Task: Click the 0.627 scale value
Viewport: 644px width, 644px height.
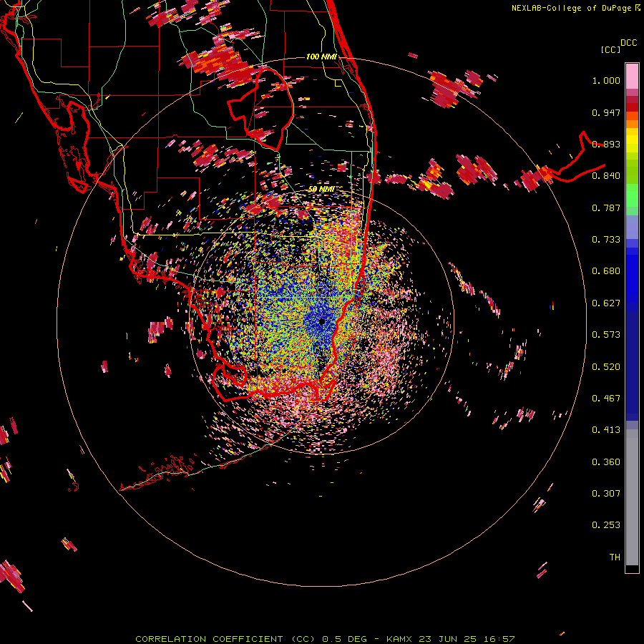Action: pyautogui.click(x=606, y=303)
